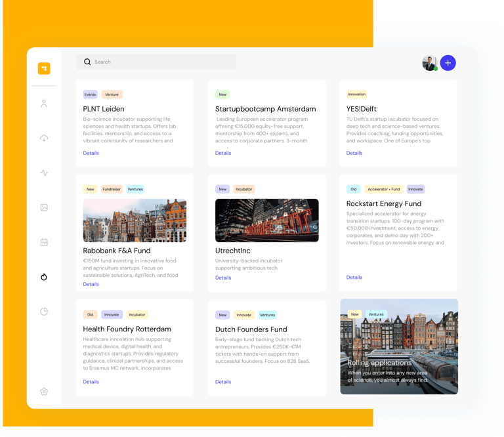
Task: Open the cloud download sidebar icon
Action: point(44,138)
